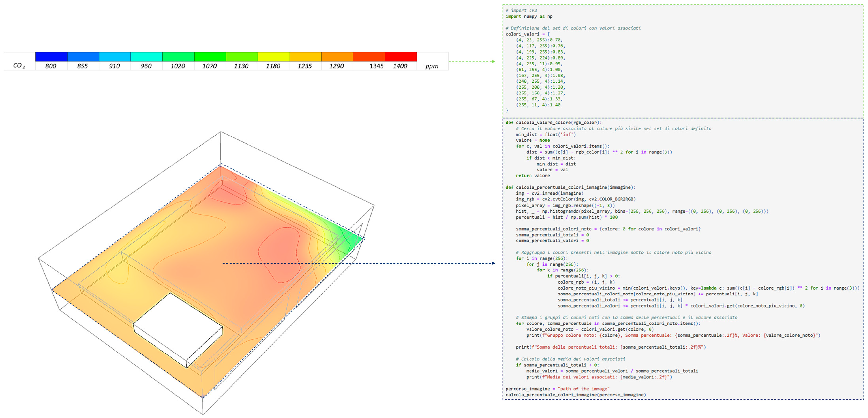Viewport: 868px width, 418px height.
Task: Click the bright green 1070 ppm swatch
Action: tap(210, 57)
